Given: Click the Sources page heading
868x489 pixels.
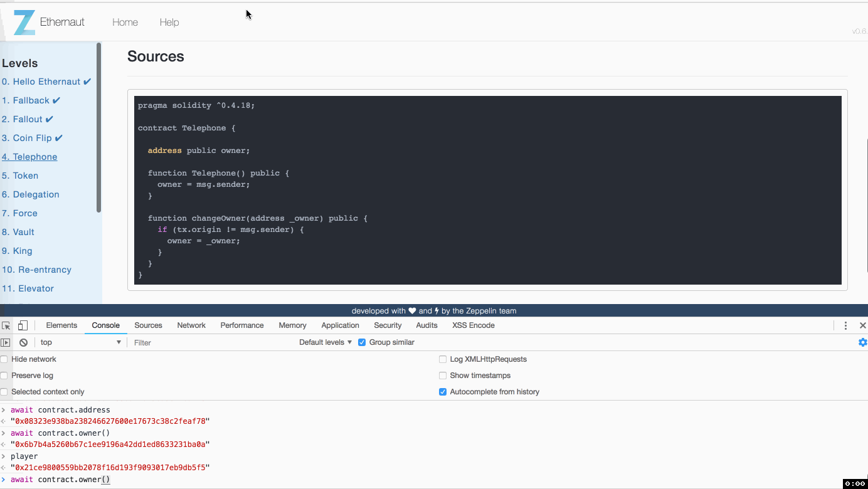Looking at the screenshot, I should [156, 56].
